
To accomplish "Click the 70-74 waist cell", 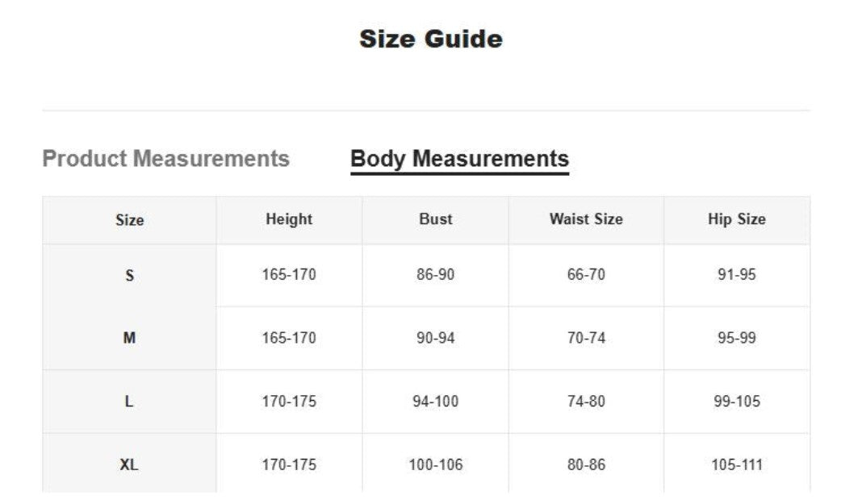I will 586,338.
